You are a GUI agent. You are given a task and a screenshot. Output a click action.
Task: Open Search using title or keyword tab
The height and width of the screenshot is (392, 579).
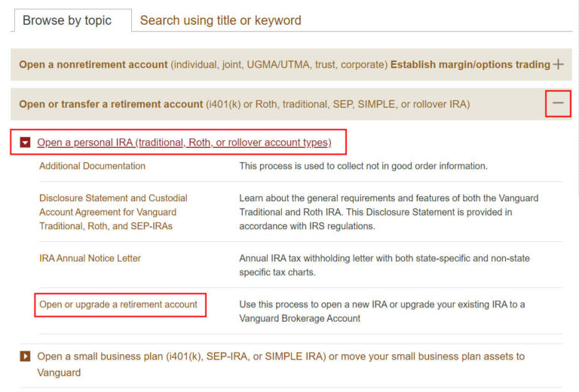[x=220, y=20]
